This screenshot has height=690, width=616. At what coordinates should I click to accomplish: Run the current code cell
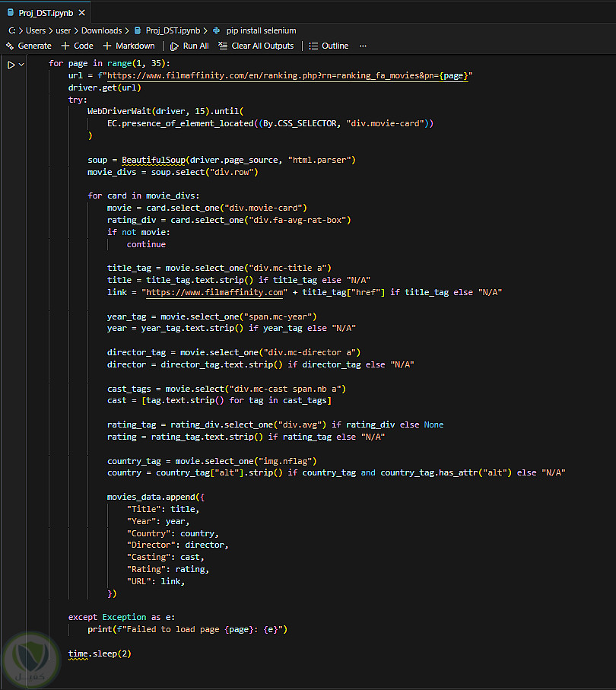click(11, 65)
